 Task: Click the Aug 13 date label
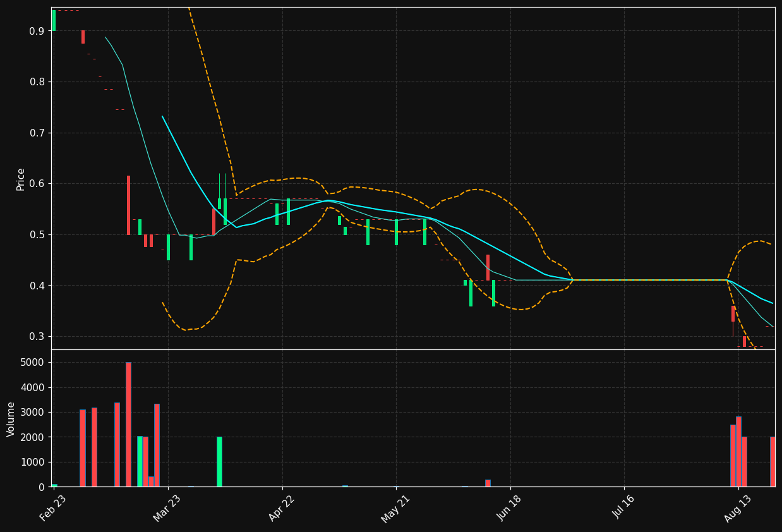pos(737,508)
